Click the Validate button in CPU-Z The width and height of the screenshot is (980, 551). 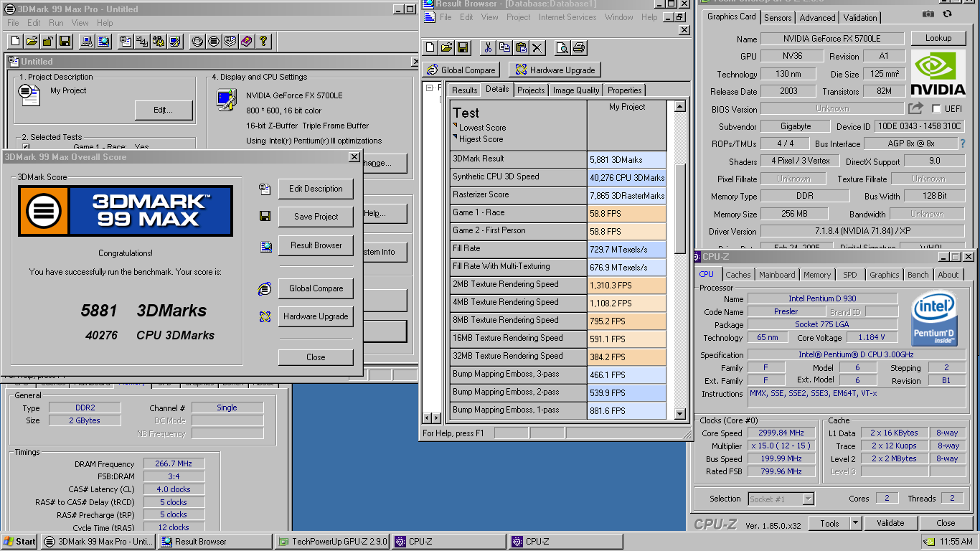coord(890,523)
